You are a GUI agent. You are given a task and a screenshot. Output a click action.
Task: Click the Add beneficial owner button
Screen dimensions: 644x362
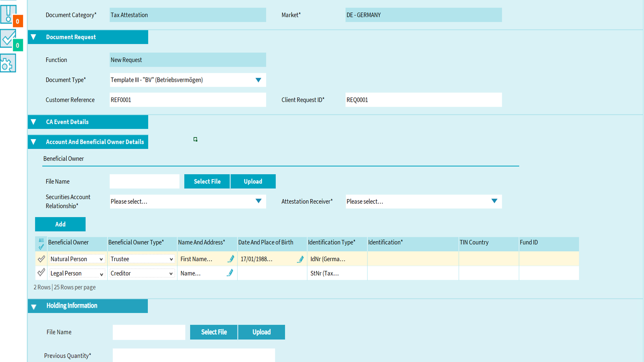60,224
